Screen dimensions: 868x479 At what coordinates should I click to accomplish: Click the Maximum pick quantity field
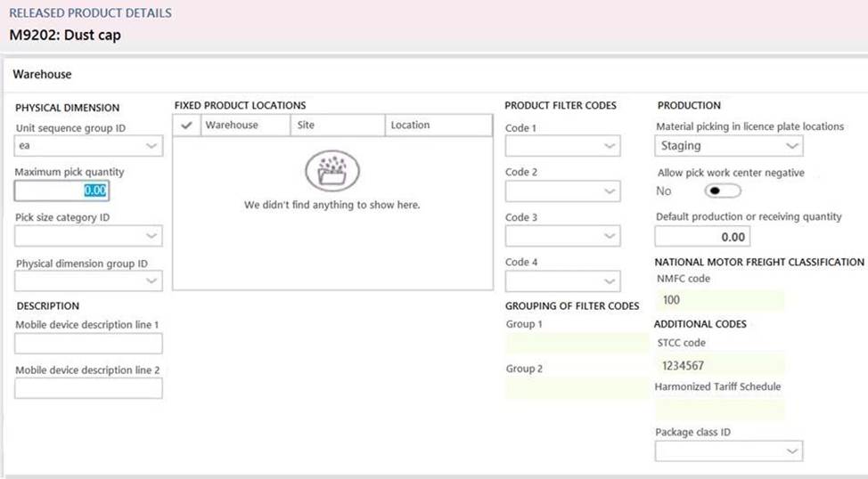pyautogui.click(x=61, y=191)
